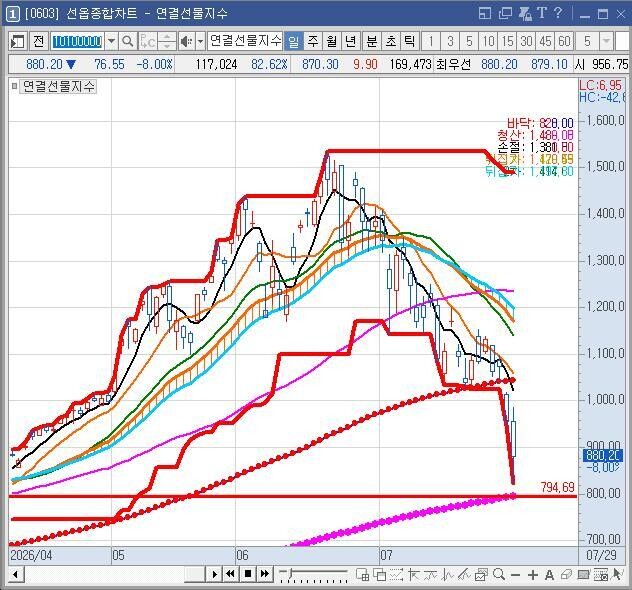Click the grid table icon
Screen dimensions: 632x590
(x=600, y=575)
